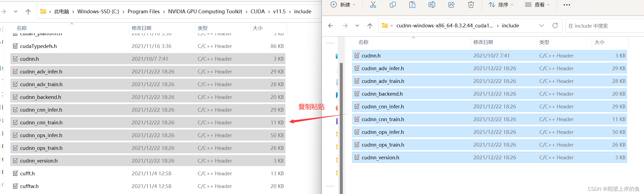
Task: Open the 查看 (View) dropdown
Action: point(537,5)
